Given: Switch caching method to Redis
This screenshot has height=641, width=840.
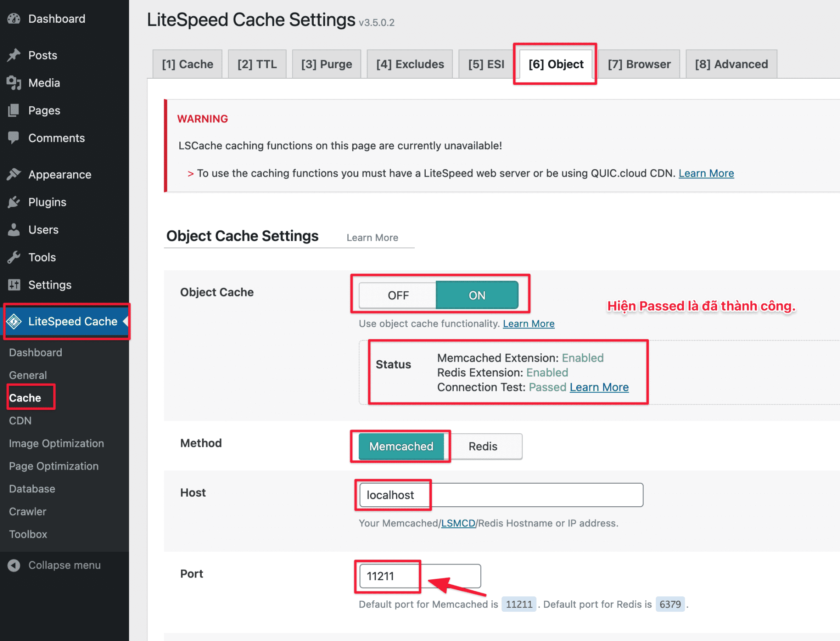Looking at the screenshot, I should [483, 446].
